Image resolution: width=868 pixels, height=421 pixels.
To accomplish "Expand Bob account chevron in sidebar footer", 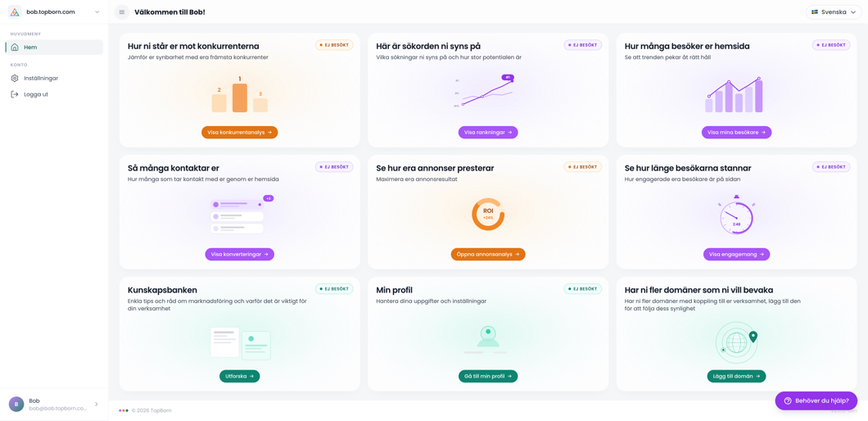I will (97, 405).
